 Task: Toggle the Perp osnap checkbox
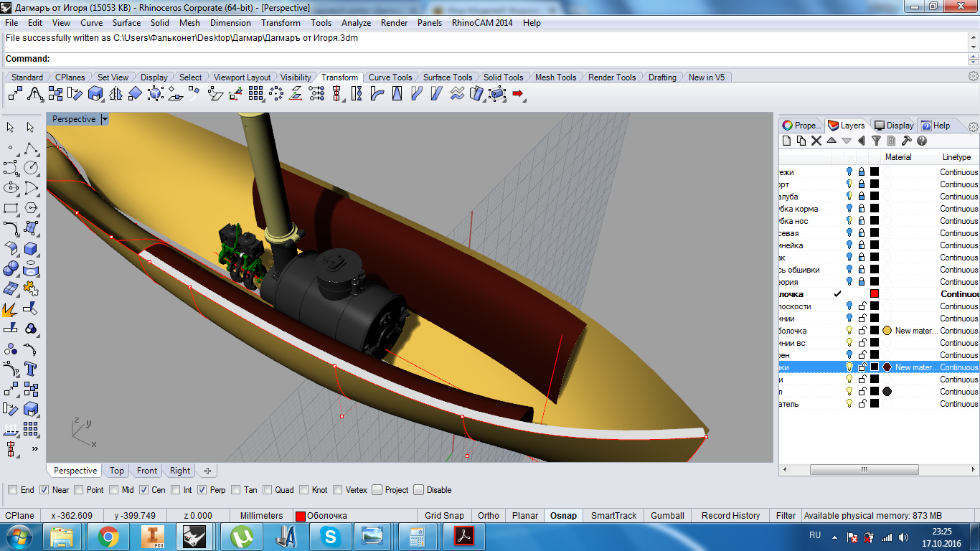pyautogui.click(x=202, y=490)
